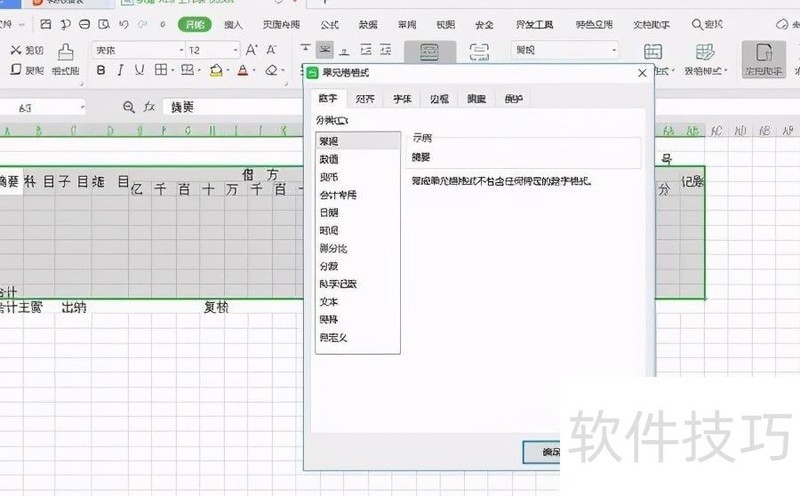Viewport: 800px width, 496px height.
Task: Toggle Underline formatting
Action: [140, 70]
